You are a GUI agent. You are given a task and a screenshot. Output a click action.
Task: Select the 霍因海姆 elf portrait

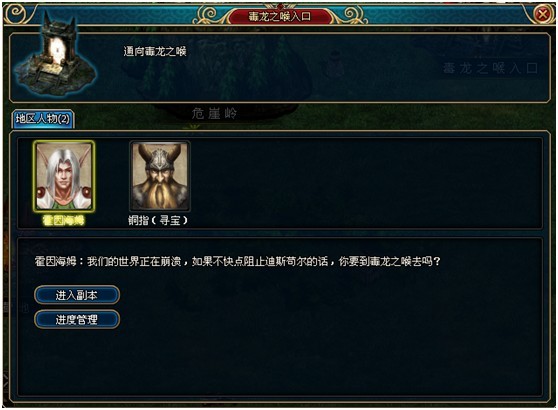(x=64, y=176)
